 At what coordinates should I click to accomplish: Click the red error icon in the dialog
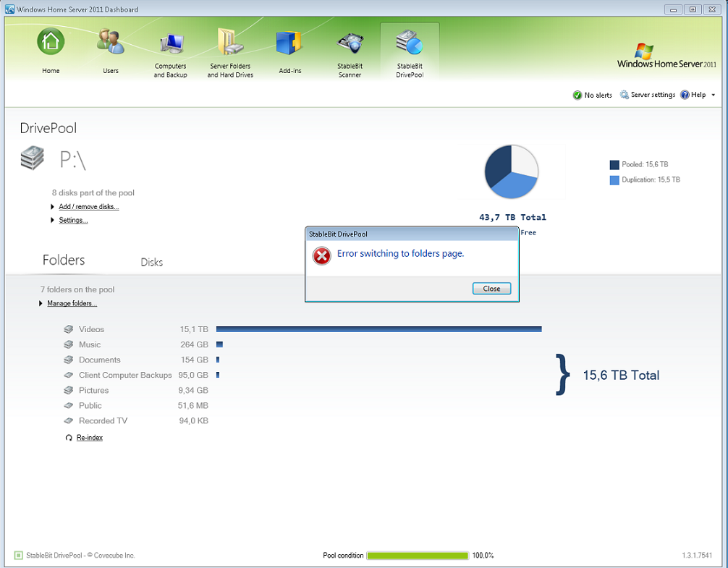(321, 255)
